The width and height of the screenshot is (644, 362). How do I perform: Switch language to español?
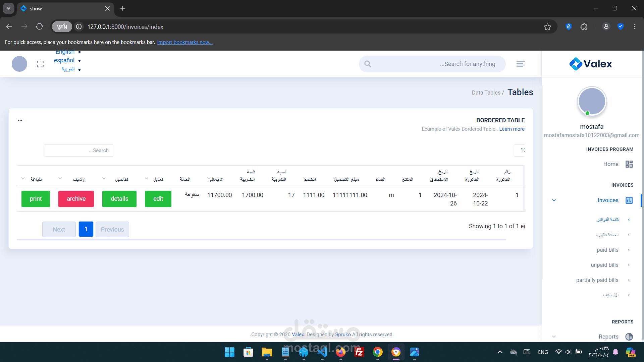(x=64, y=60)
